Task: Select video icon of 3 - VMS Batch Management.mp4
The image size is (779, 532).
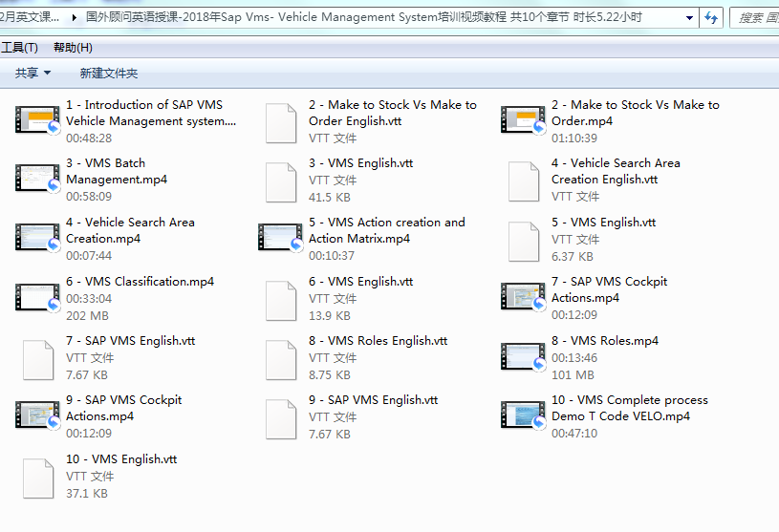Action: (x=37, y=179)
